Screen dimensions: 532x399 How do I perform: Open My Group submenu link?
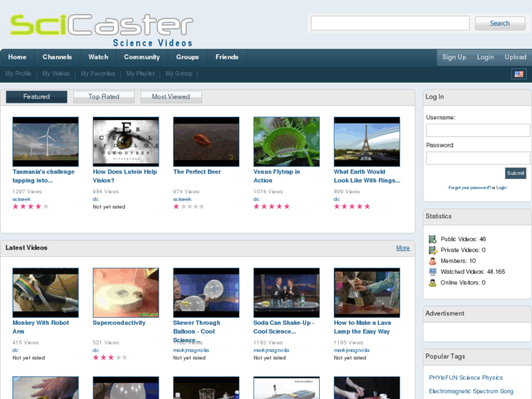pos(179,73)
